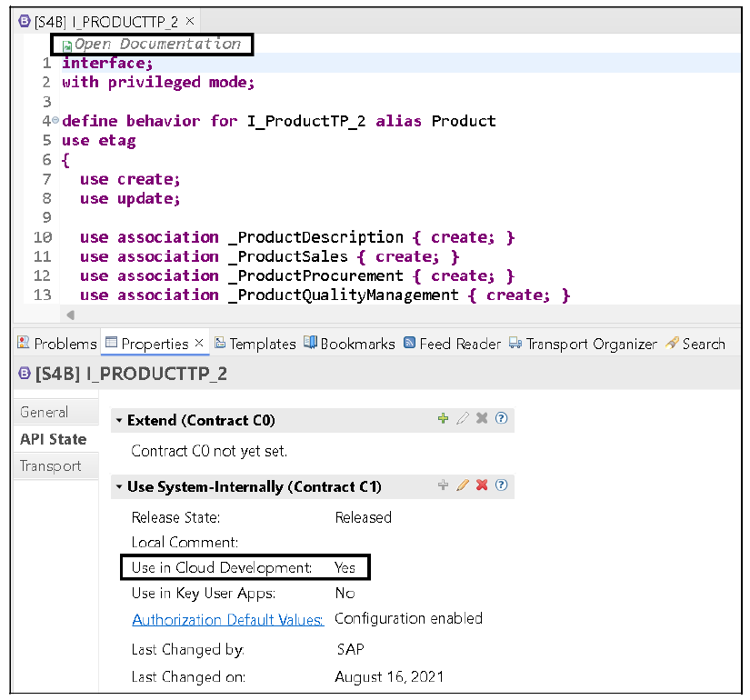The image size is (750, 700).
Task: Add a new contract in Extend (Contract C0) section
Action: [443, 418]
